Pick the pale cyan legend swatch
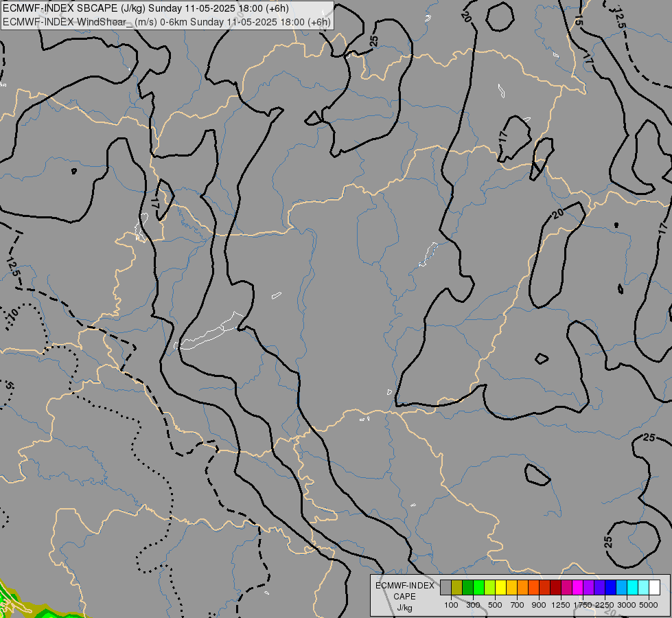Viewport: 672px width, 618px height. click(644, 587)
